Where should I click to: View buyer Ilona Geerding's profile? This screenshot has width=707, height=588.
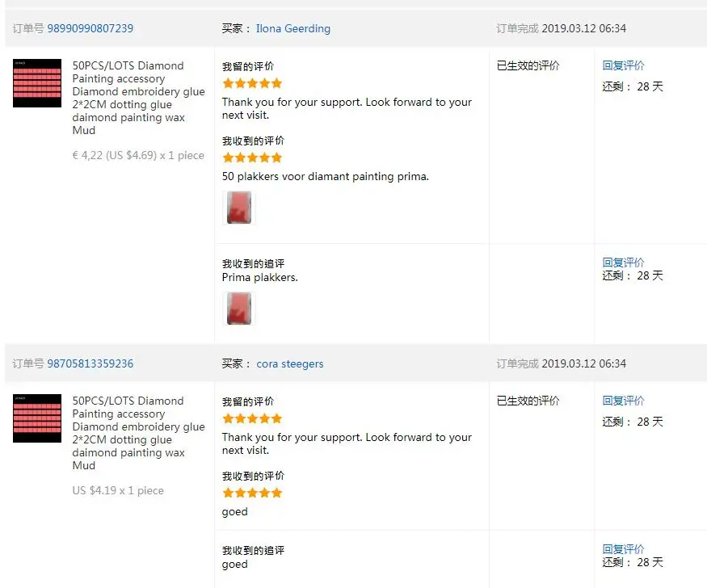(x=293, y=28)
